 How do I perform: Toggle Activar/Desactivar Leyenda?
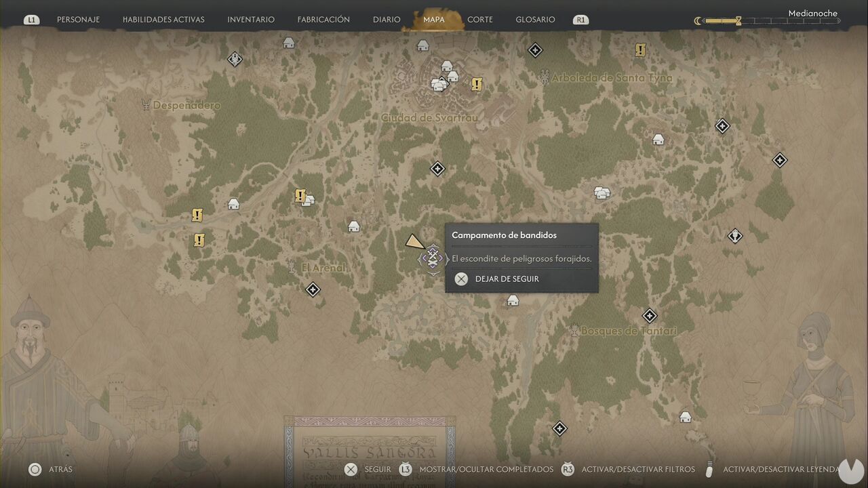[x=781, y=469]
